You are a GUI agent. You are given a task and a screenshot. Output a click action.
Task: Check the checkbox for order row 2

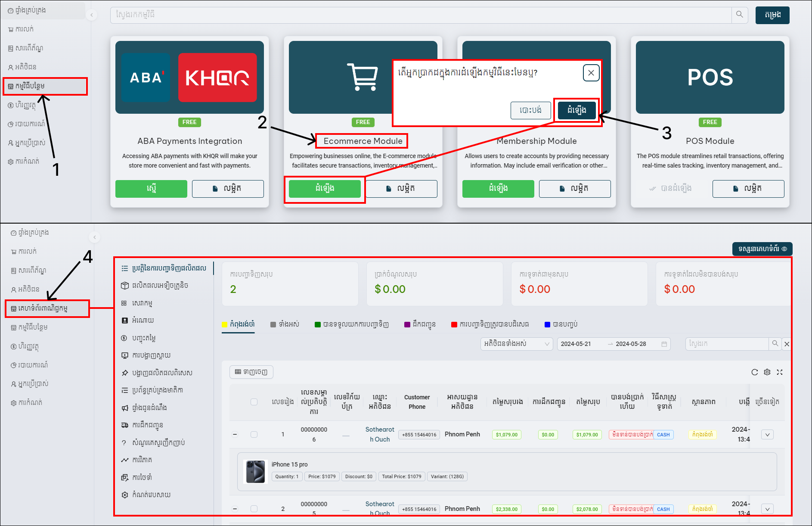[x=254, y=509]
